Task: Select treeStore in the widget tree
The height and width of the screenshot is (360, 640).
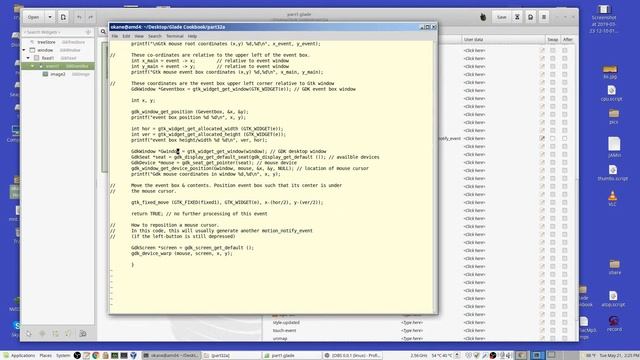Action: [46, 42]
